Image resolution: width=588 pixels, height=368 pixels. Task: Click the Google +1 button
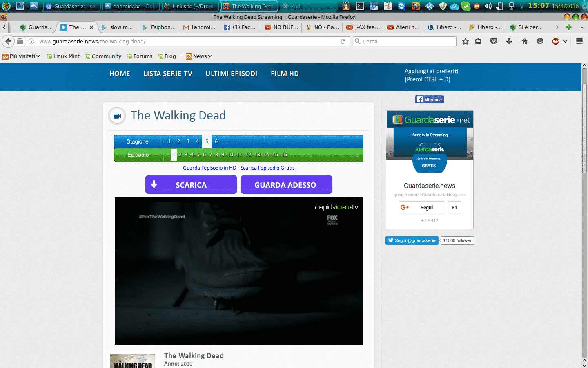tap(454, 207)
